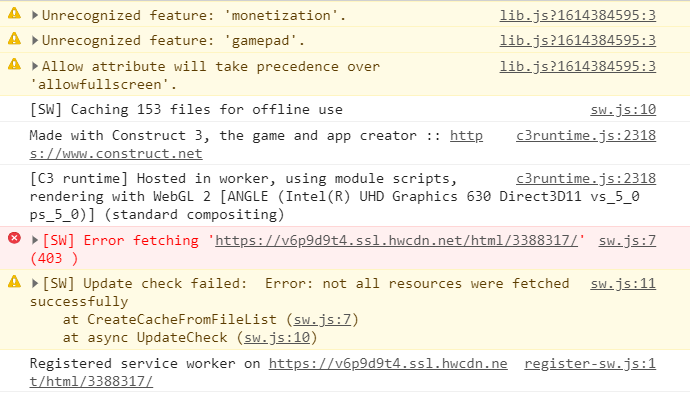Open the hwcdn.net URL in 'Registered service worker'
The width and height of the screenshot is (690, 397).
[x=388, y=364]
